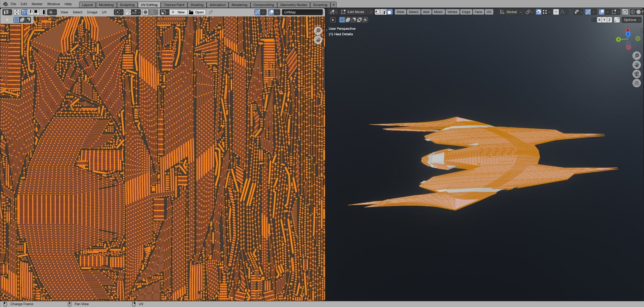Set selection mode to subtract in 3D viewport
This screenshot has height=307, width=644.
click(354, 20)
